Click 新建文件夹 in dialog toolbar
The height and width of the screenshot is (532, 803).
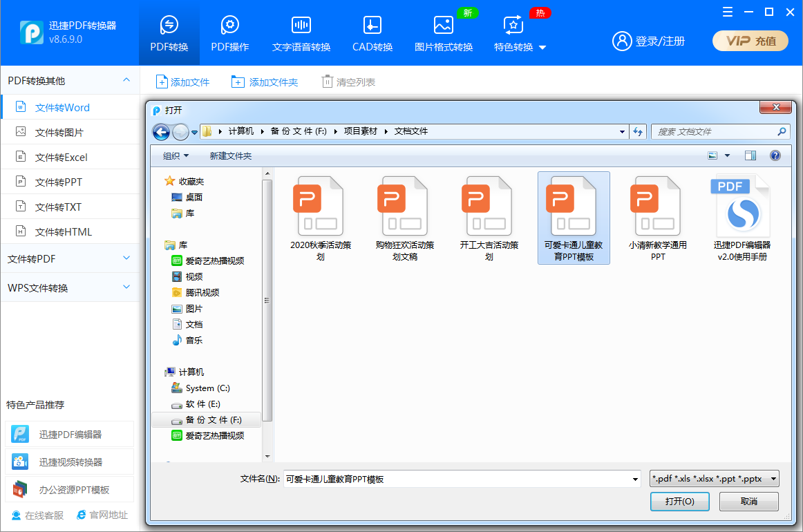click(x=230, y=155)
